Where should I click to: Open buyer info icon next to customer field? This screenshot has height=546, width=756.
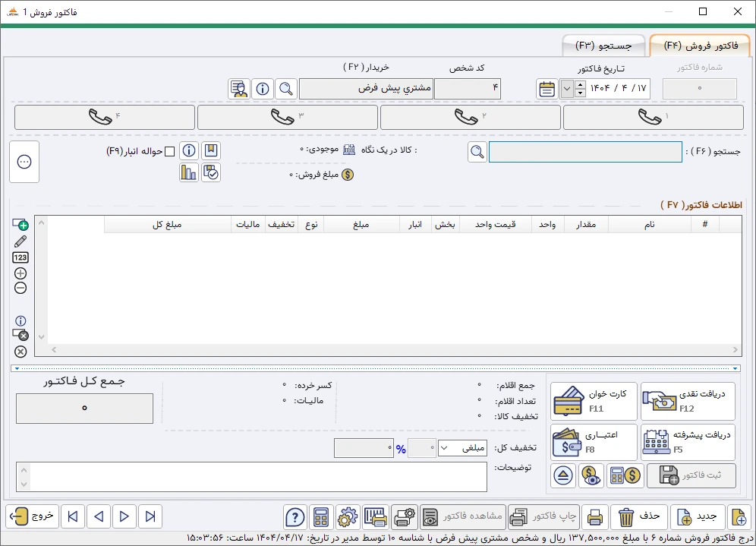pos(263,89)
